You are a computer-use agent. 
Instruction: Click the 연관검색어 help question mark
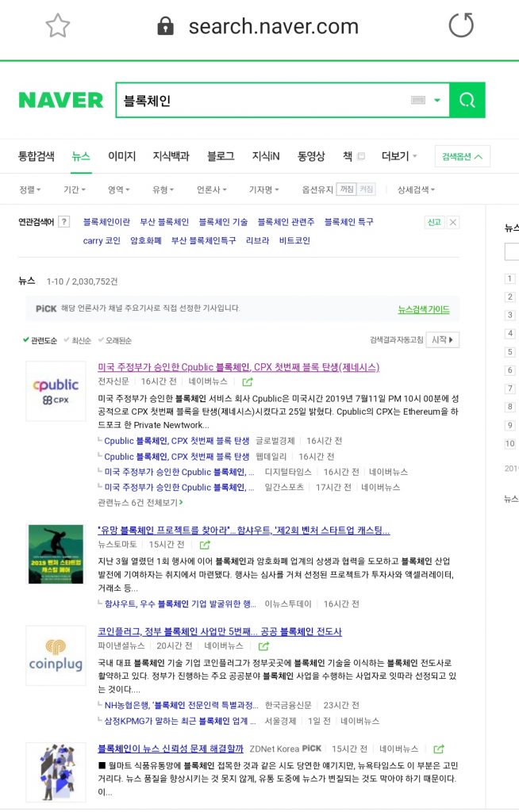tap(63, 222)
